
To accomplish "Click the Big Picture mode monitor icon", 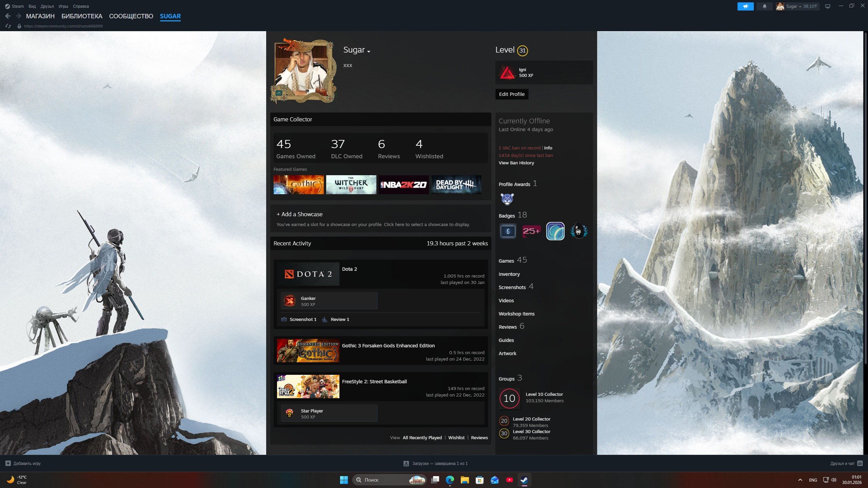I will pos(828,6).
